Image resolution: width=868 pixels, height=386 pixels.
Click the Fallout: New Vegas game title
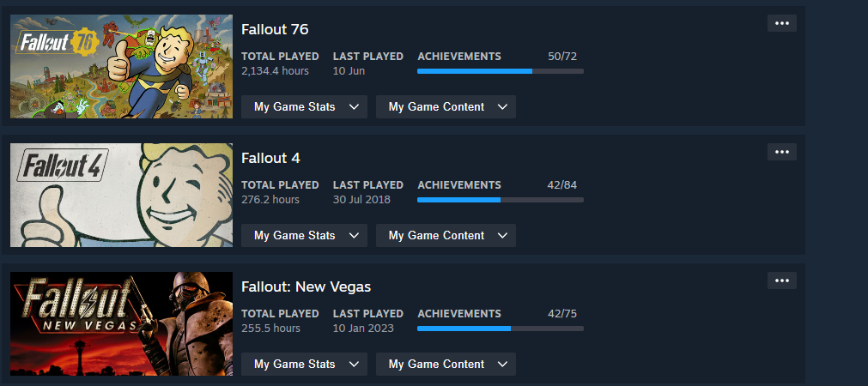(307, 287)
